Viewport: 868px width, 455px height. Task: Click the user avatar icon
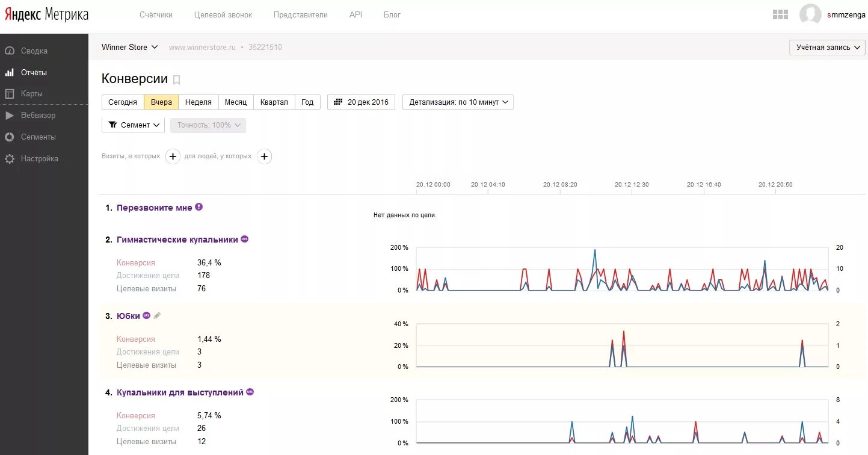click(x=810, y=14)
